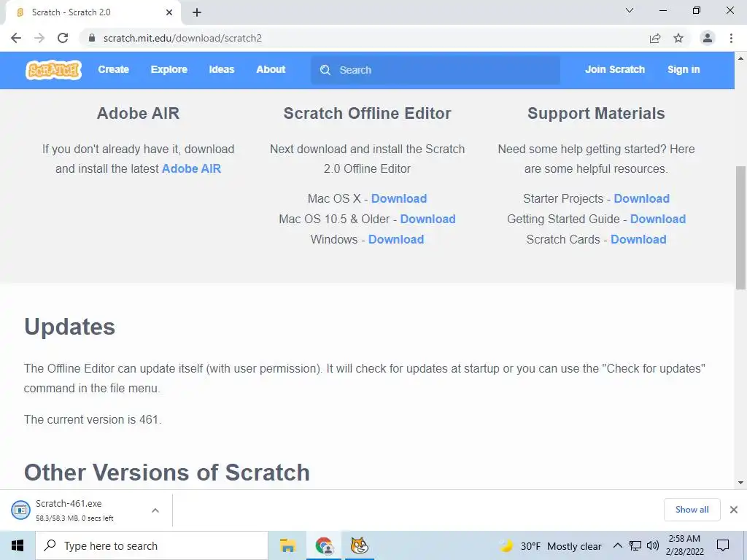Screen dimensions: 747x560
Task: Close the downloads bar
Action: [x=734, y=510]
